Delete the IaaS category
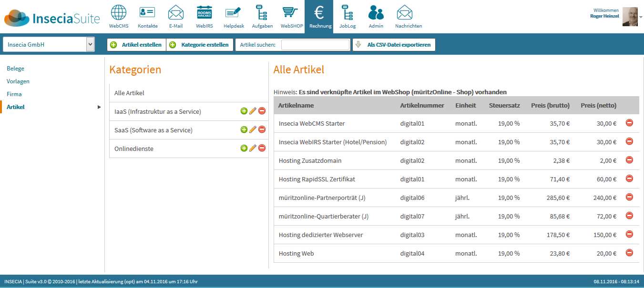 click(x=262, y=111)
